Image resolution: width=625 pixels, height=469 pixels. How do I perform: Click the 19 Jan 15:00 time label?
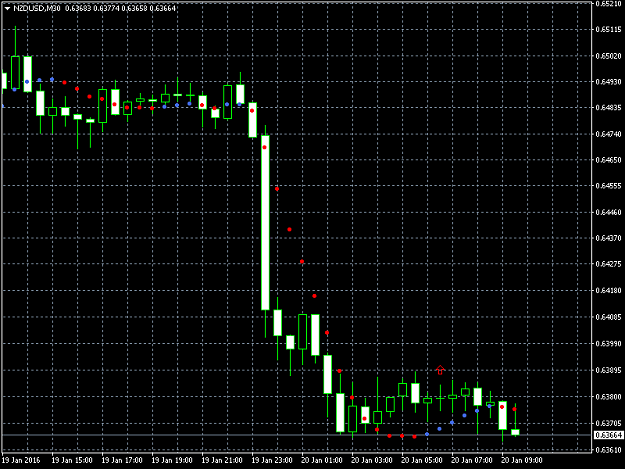(x=72, y=460)
